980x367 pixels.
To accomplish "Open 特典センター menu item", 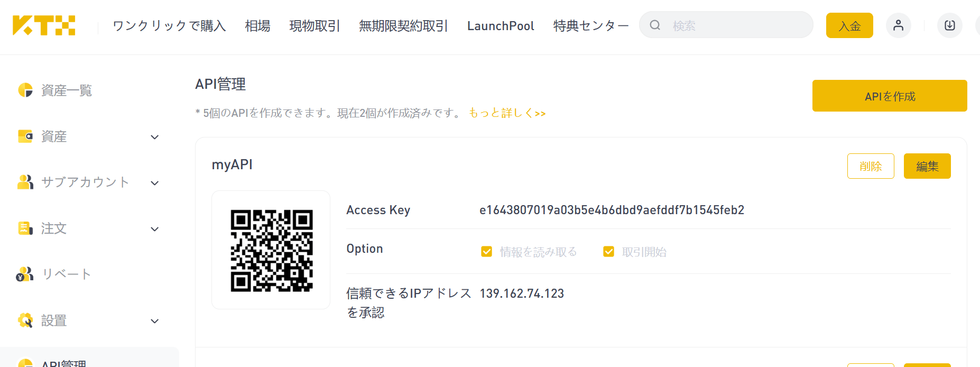I will pyautogui.click(x=590, y=25).
